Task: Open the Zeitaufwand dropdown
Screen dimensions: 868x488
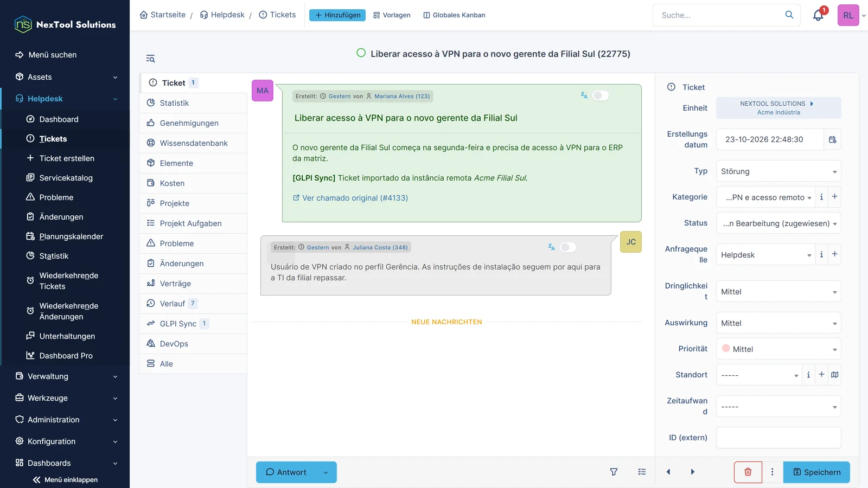Action: pos(778,407)
